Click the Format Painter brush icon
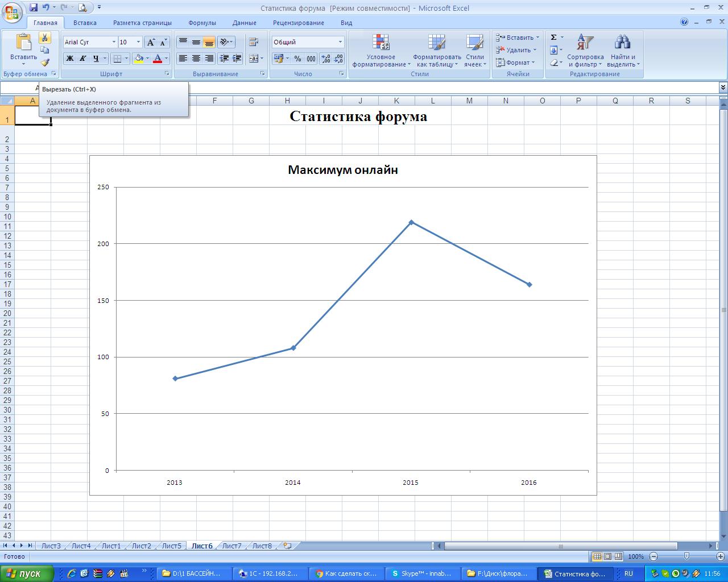Image resolution: width=728 pixels, height=582 pixels. click(44, 63)
